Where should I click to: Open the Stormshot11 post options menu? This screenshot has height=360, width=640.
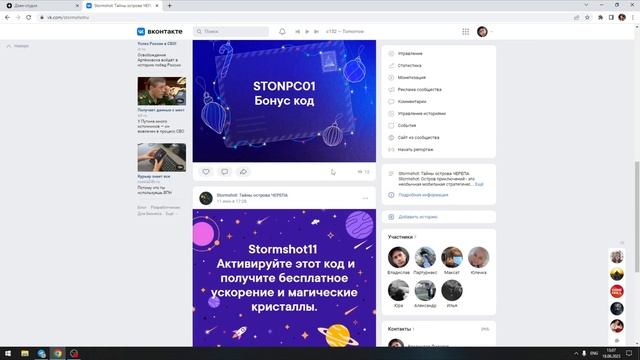point(365,198)
